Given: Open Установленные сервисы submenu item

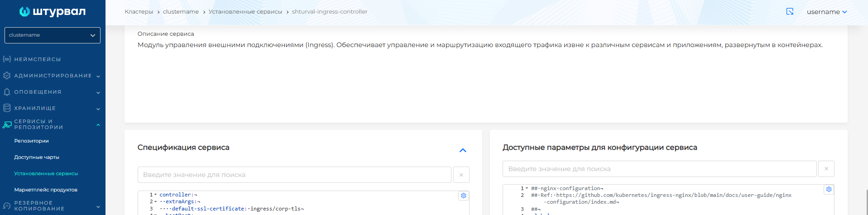Looking at the screenshot, I should pos(46,173).
